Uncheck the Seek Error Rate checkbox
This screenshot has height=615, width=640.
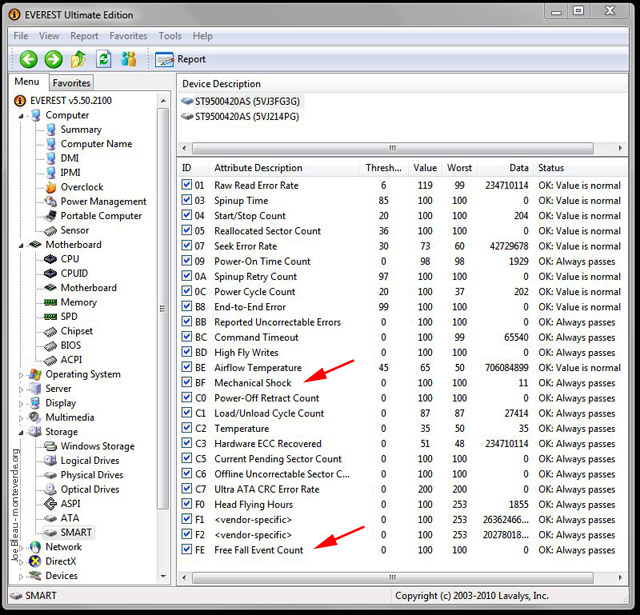187,246
